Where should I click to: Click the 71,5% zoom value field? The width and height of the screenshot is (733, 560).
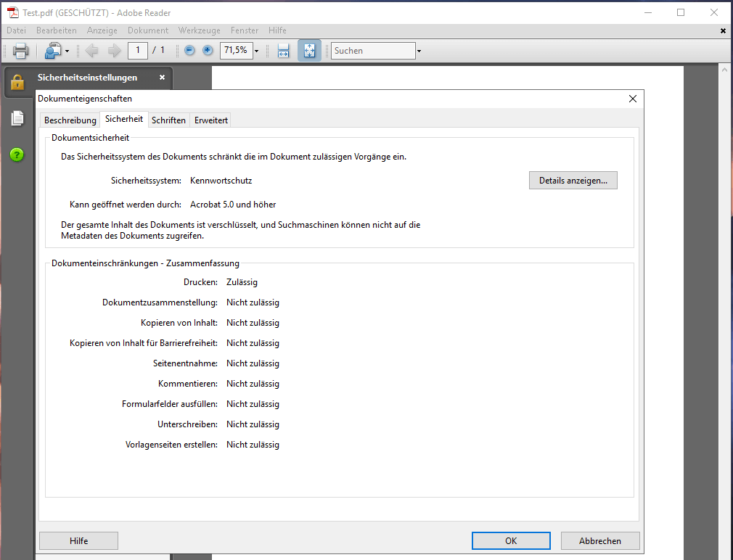pyautogui.click(x=236, y=51)
